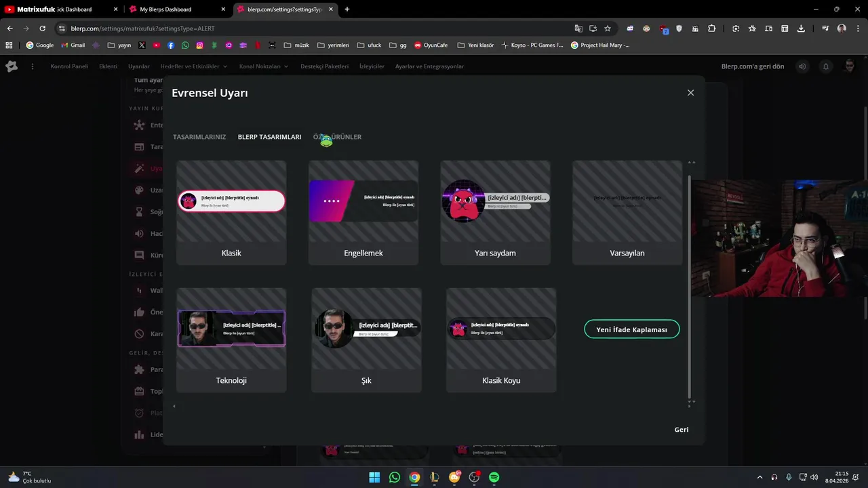The image size is (868, 488).
Task: Open Ayarlar ve Entegrasyonlar menu
Action: tap(430, 66)
